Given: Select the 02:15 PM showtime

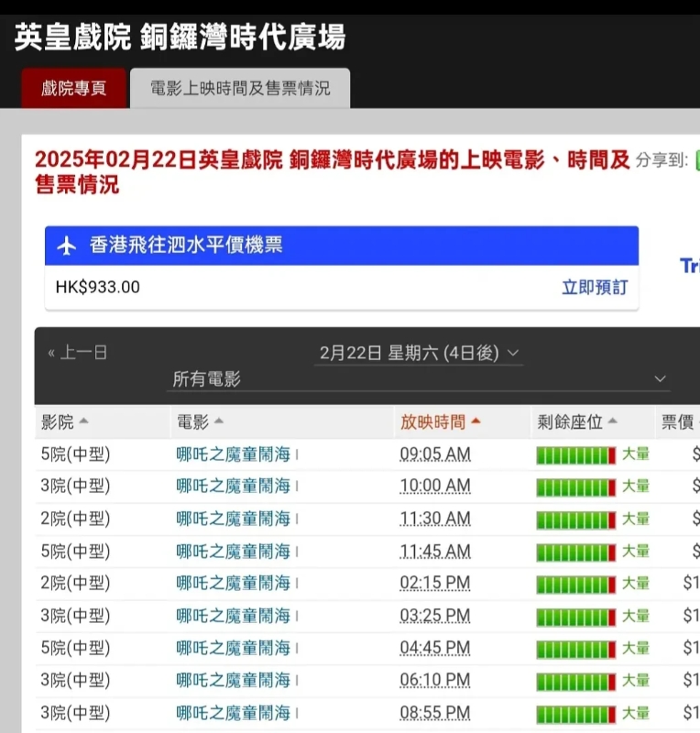Looking at the screenshot, I should coord(435,584).
